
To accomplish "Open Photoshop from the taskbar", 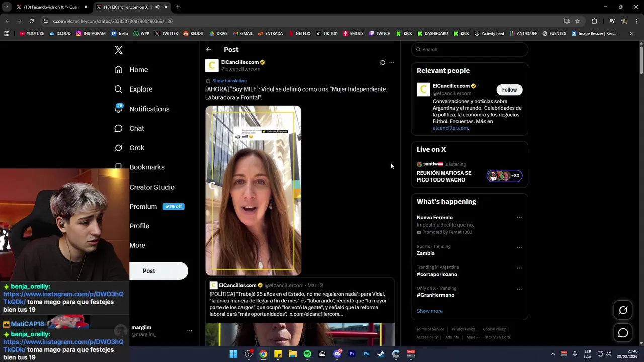I will pyautogui.click(x=366, y=354).
